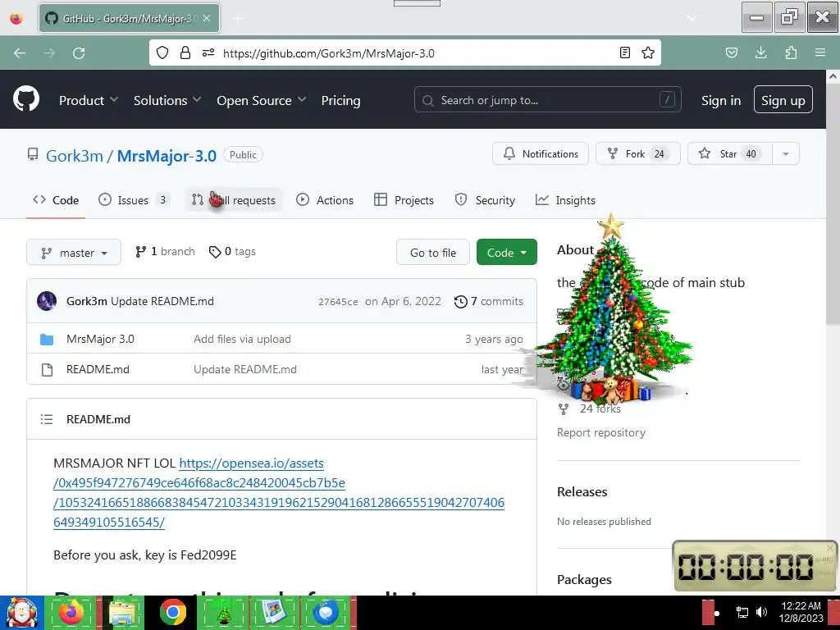Open the README.md file row
Screen dimensions: 840x630
tap(281, 369)
